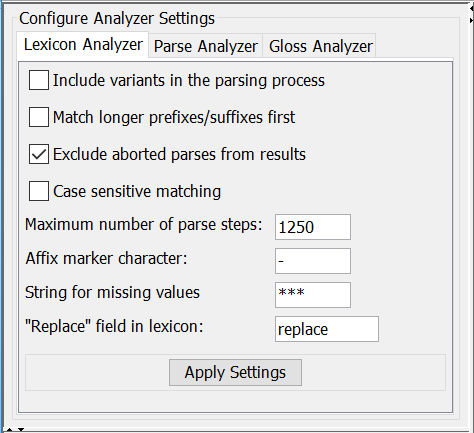Switch to the Parse Analyzer tab

206,46
